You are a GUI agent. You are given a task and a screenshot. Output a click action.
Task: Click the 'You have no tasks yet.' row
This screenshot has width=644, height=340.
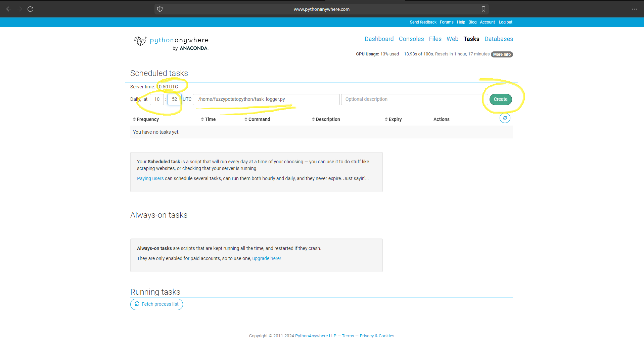coord(322,132)
